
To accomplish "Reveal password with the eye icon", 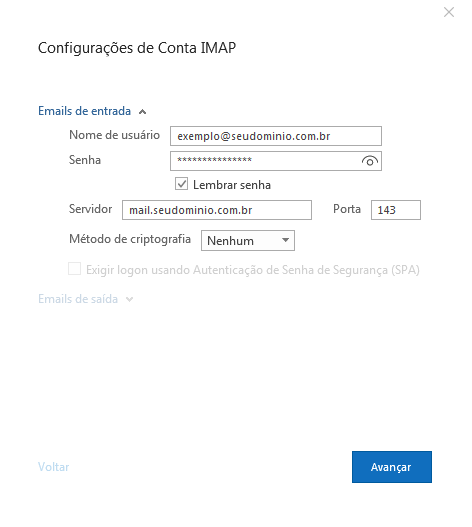I will pos(369,161).
